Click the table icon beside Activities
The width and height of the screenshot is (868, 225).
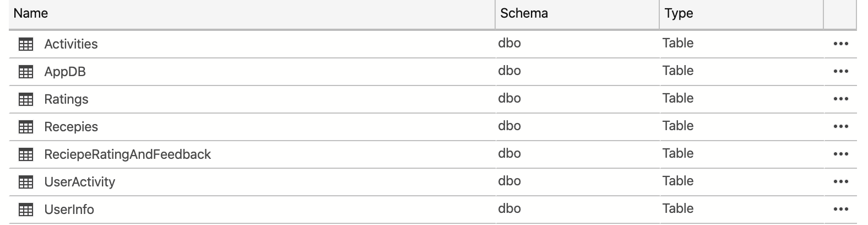click(x=26, y=44)
